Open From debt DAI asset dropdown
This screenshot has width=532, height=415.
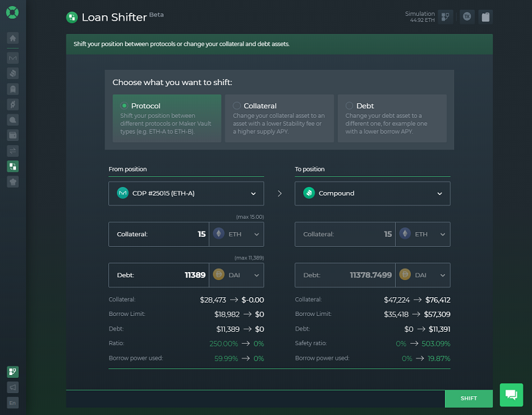(237, 275)
